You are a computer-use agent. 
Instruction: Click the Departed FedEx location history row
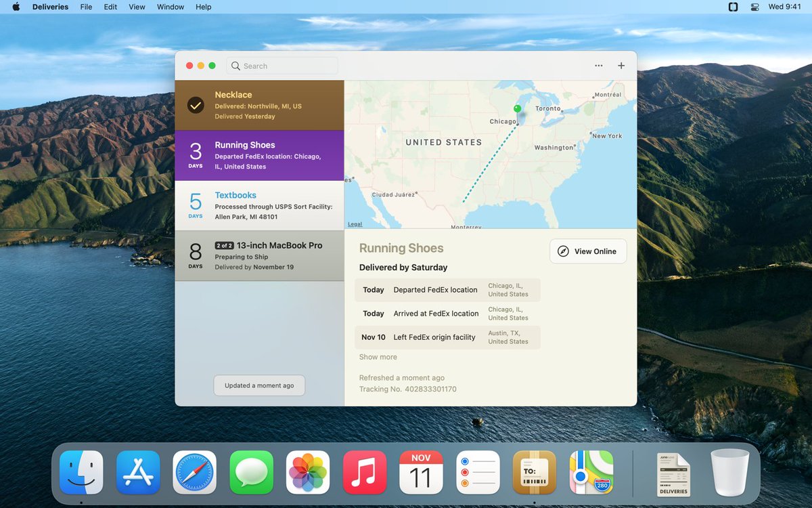pos(447,290)
